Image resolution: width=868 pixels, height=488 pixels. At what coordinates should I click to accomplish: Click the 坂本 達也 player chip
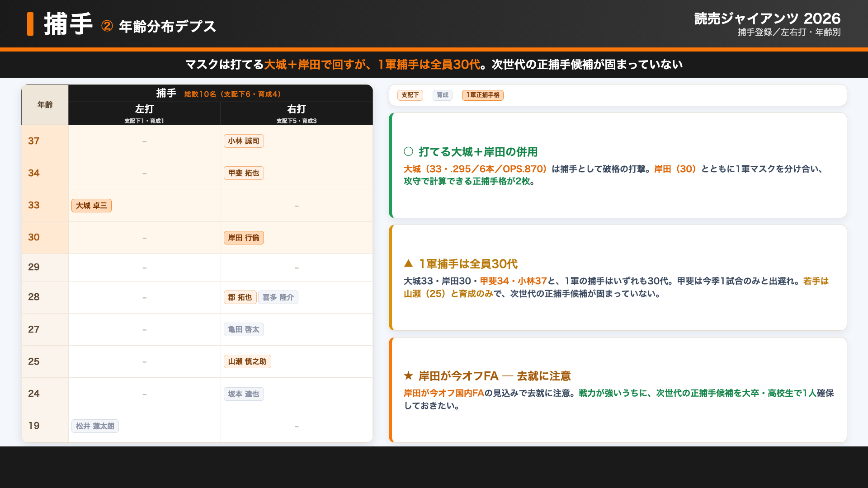(x=244, y=394)
